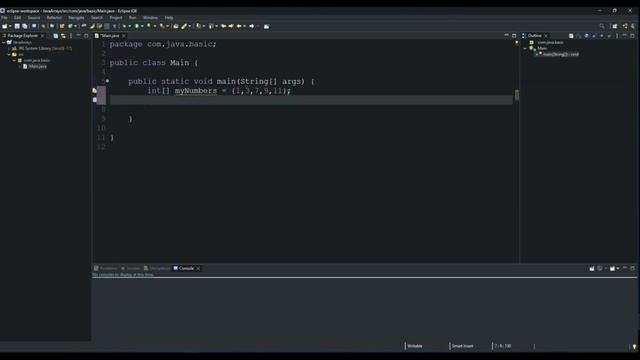Toggle Link with Editor in Package Explorer
640x360 pixels.
tap(63, 36)
